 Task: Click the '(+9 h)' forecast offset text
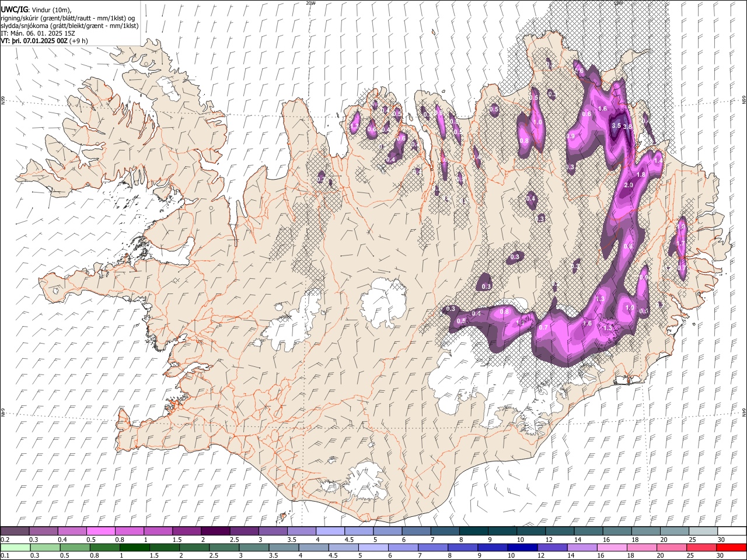(x=79, y=41)
